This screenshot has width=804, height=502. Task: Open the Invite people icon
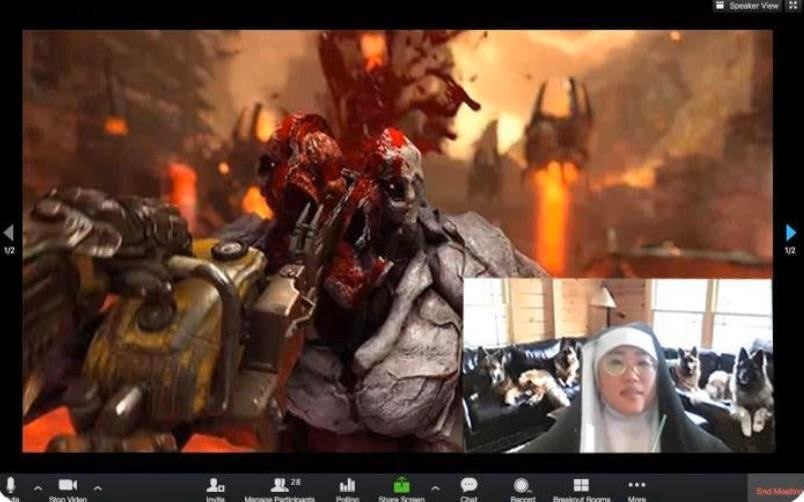[x=215, y=485]
